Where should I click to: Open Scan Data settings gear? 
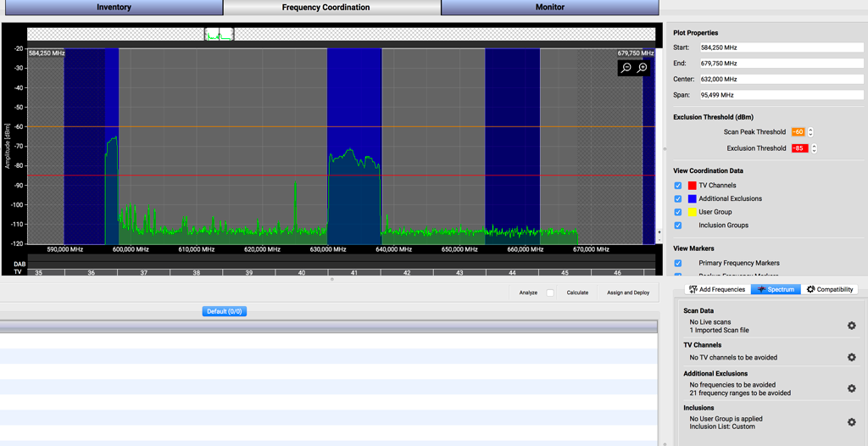851,326
